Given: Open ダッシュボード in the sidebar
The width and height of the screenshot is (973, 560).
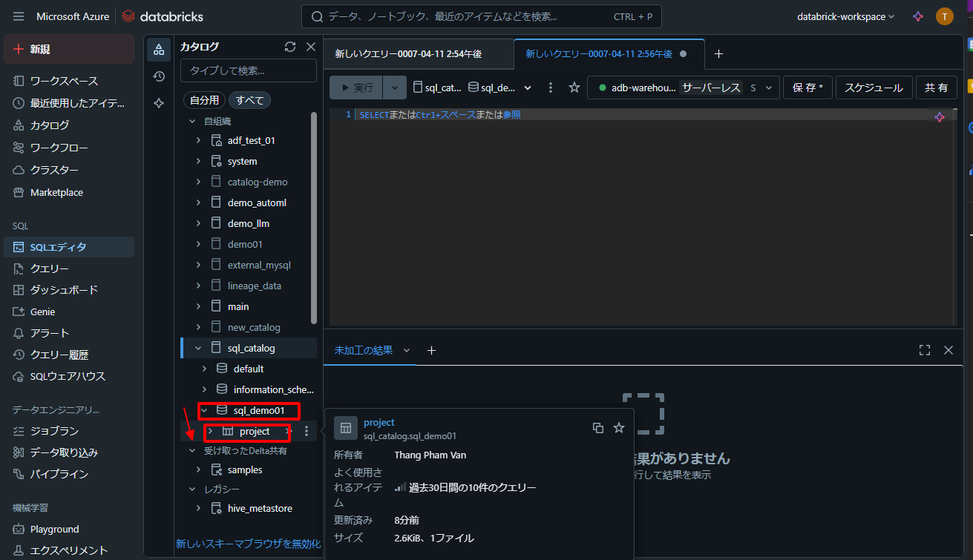Looking at the screenshot, I should (x=64, y=290).
